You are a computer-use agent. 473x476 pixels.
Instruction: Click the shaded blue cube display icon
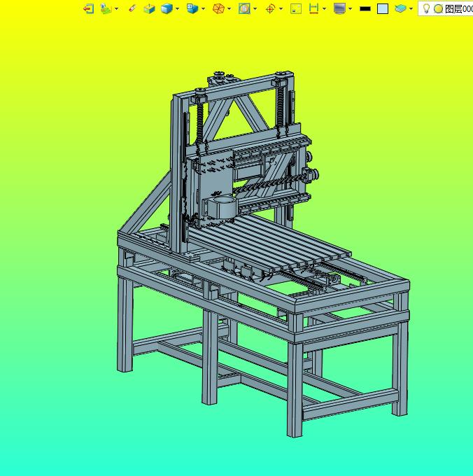tap(167, 8)
